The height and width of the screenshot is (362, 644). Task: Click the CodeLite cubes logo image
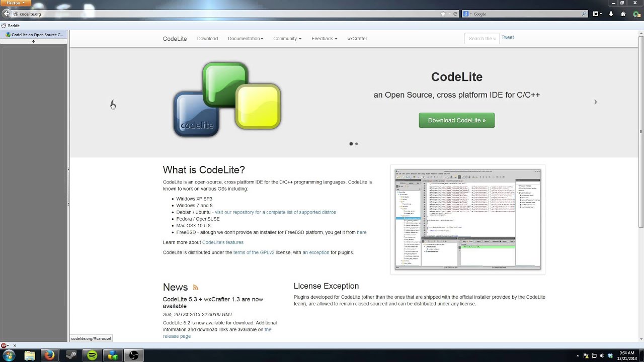point(227,100)
